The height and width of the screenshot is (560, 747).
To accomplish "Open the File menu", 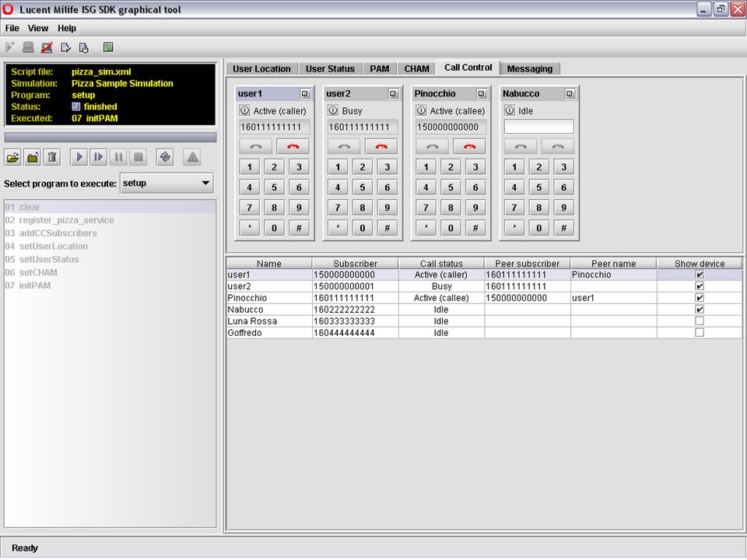I will (x=12, y=28).
